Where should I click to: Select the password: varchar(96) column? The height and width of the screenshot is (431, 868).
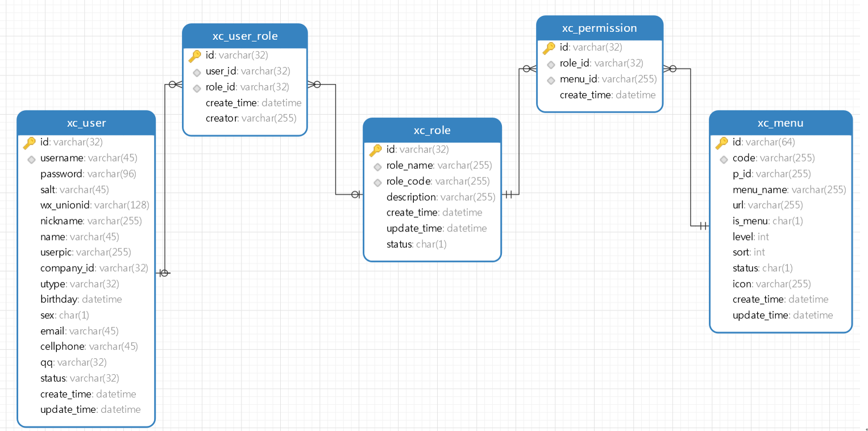[x=88, y=173]
